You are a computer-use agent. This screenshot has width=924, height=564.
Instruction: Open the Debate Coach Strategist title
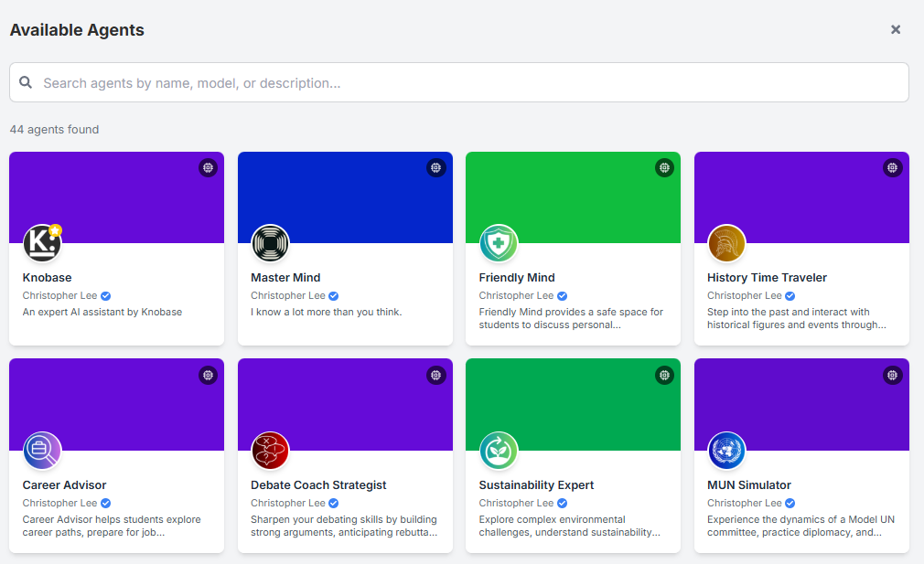click(318, 485)
